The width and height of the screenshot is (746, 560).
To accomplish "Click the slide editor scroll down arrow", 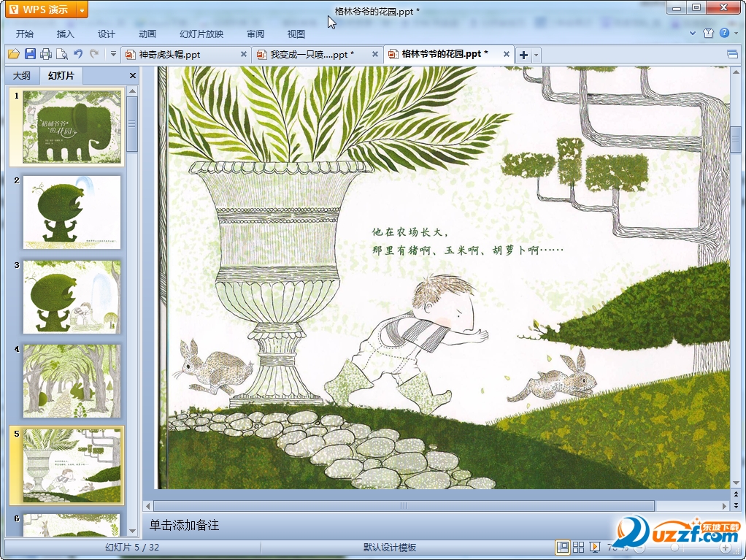I will coord(736,483).
